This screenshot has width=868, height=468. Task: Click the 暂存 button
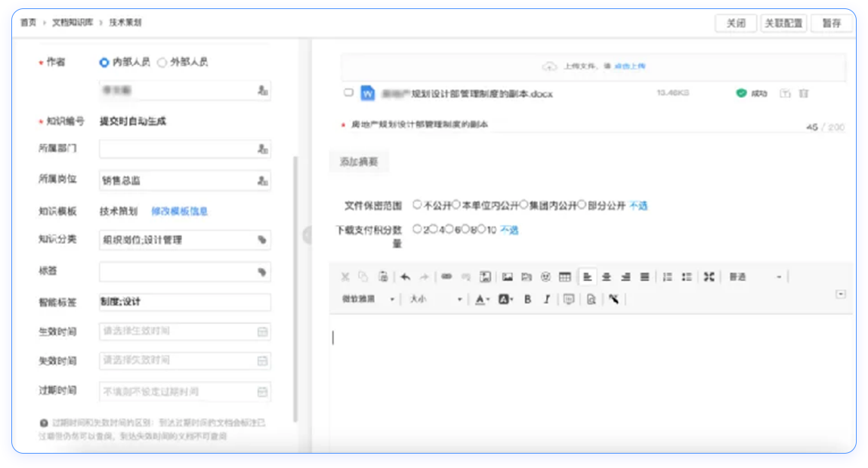832,23
